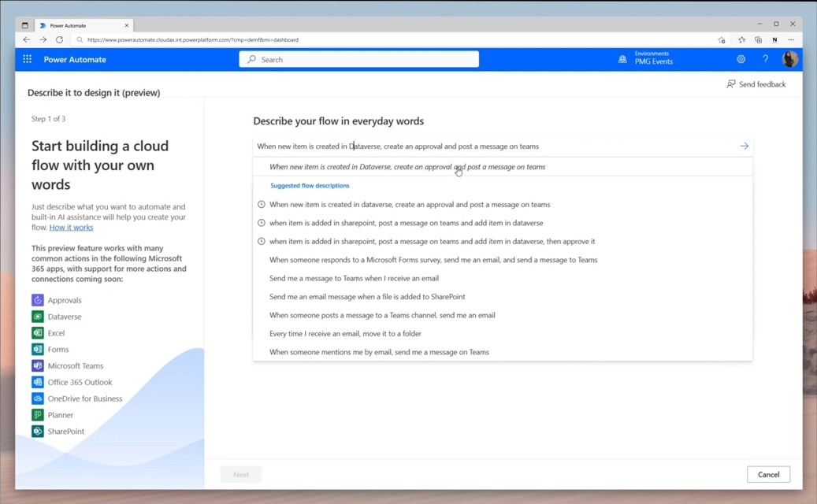Viewport: 817px width, 504px height.
Task: Select 'Send me an email message when a file is added to SharePoint'
Action: (x=503, y=297)
